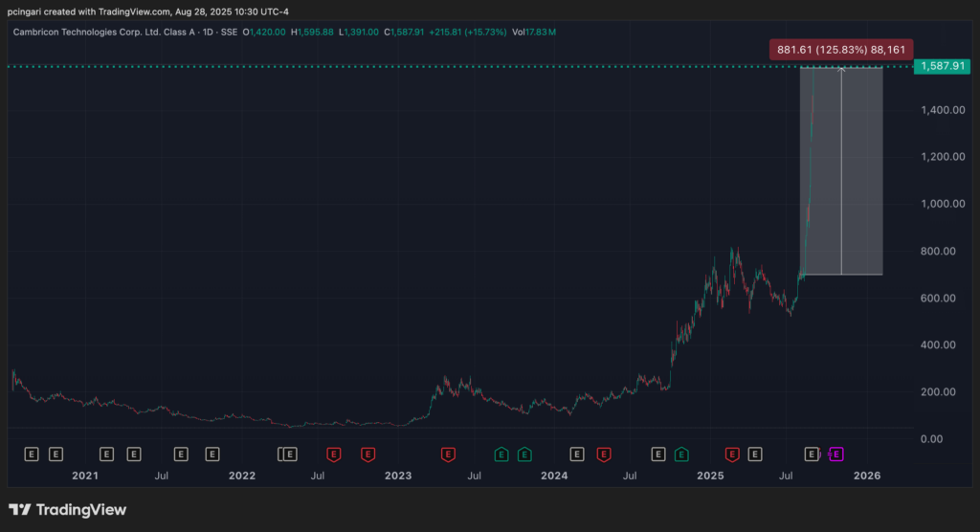Click the TradingView logo

(68, 510)
